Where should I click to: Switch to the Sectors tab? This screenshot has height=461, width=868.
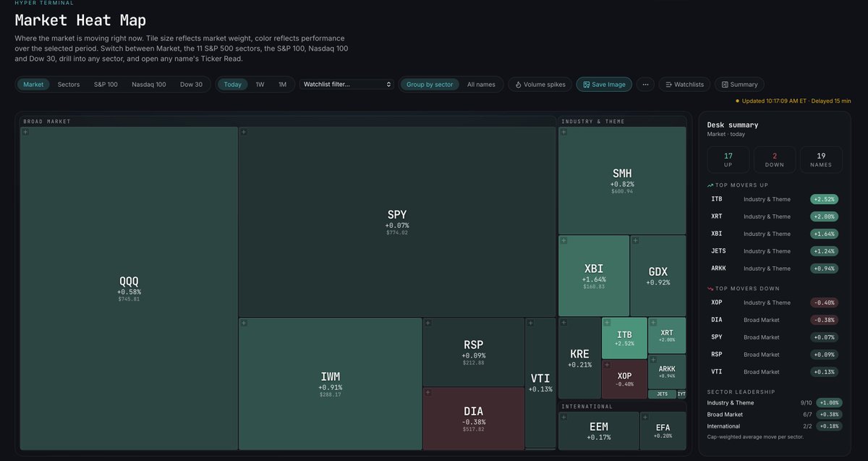coord(69,85)
